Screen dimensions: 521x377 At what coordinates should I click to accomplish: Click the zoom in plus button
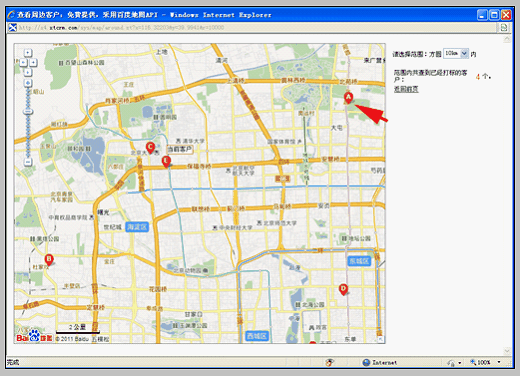tap(28, 83)
